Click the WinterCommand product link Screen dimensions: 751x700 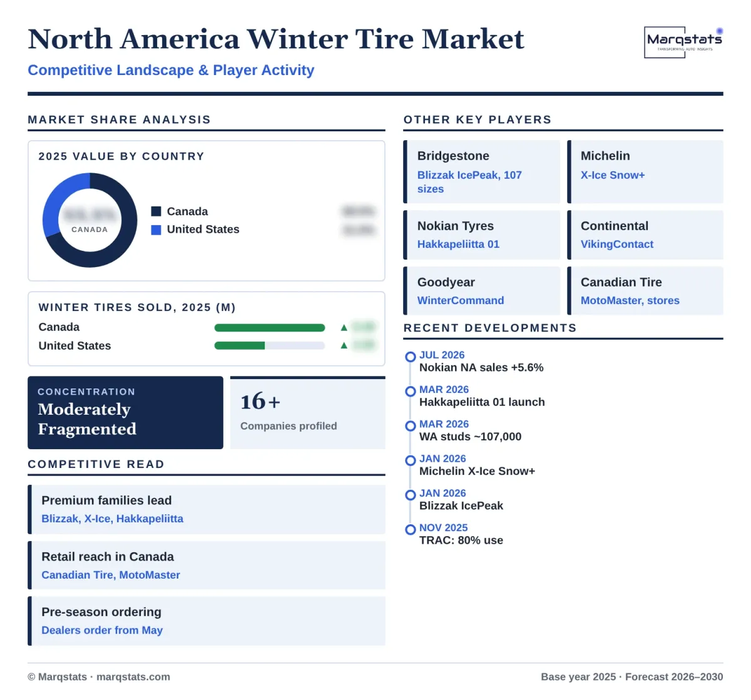(x=461, y=300)
